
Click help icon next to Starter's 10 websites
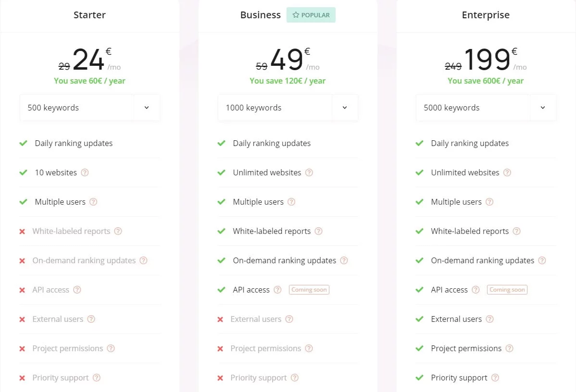(85, 172)
